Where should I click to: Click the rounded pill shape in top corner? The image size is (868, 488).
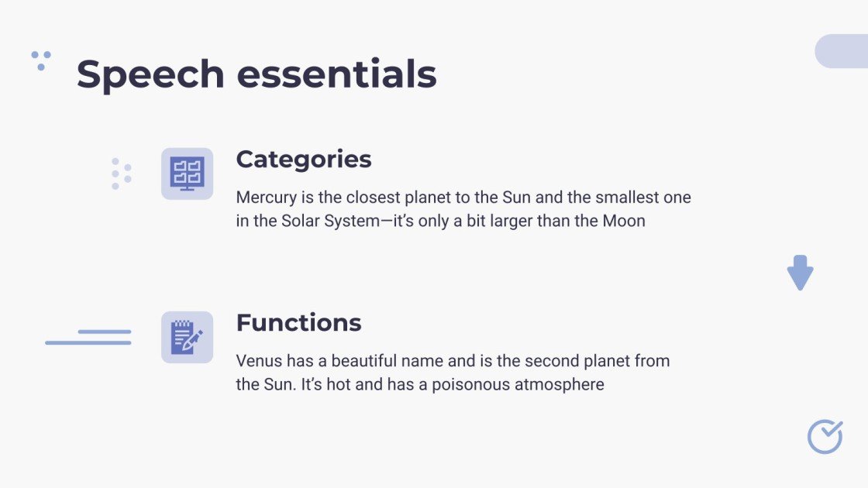(842, 51)
